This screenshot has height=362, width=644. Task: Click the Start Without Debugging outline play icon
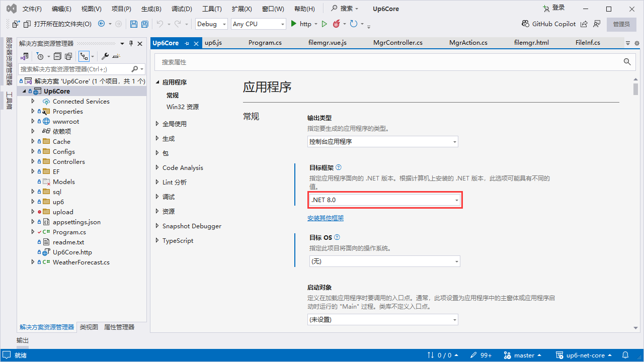(324, 24)
